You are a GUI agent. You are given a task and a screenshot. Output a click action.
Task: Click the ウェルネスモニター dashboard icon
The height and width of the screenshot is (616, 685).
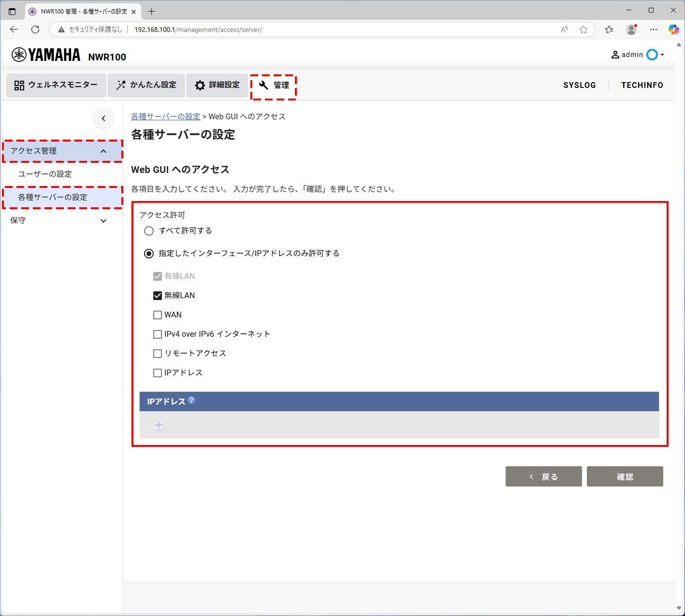pos(55,85)
